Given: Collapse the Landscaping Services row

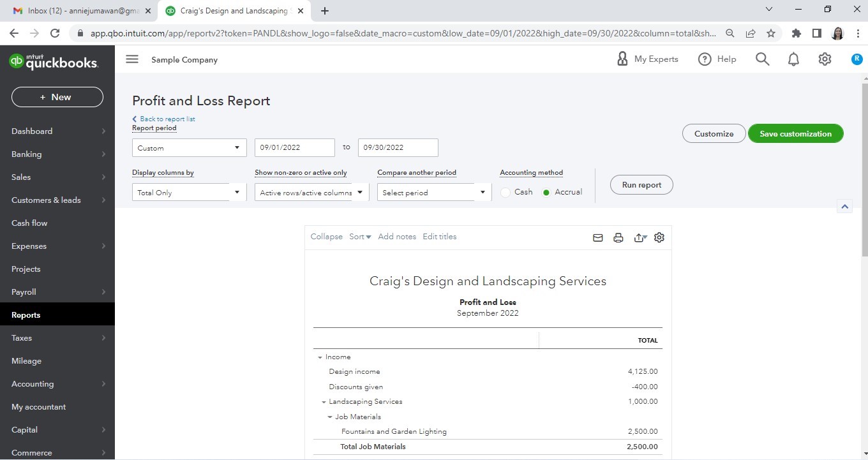Looking at the screenshot, I should [x=324, y=402].
